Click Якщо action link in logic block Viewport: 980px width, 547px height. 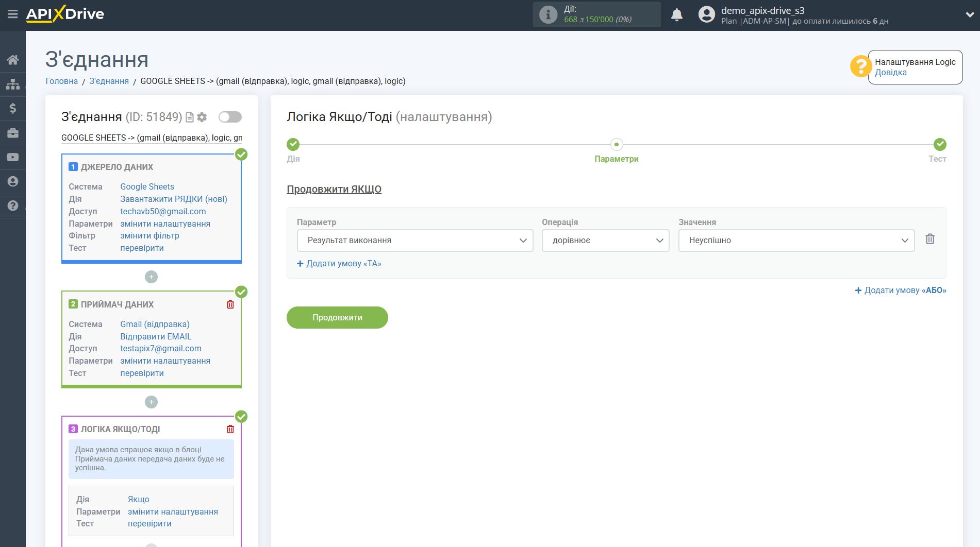139,499
